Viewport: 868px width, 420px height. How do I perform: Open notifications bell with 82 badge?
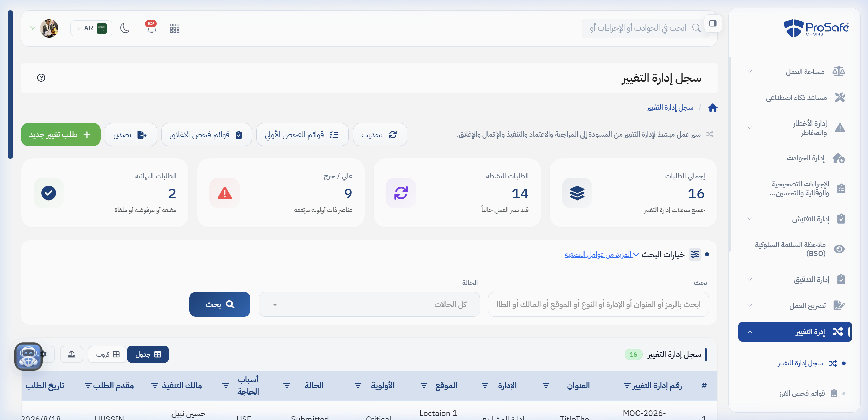151,27
